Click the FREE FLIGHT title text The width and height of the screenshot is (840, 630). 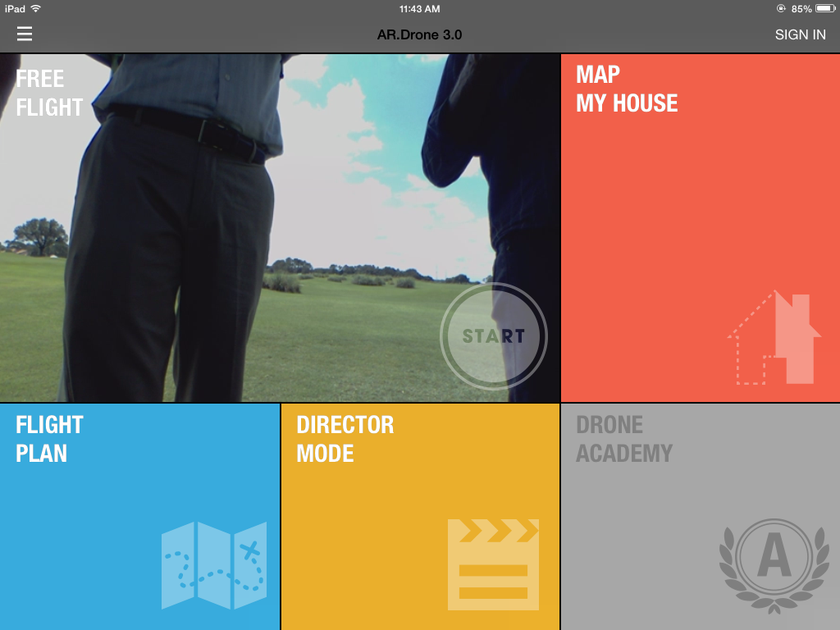pos(49,94)
